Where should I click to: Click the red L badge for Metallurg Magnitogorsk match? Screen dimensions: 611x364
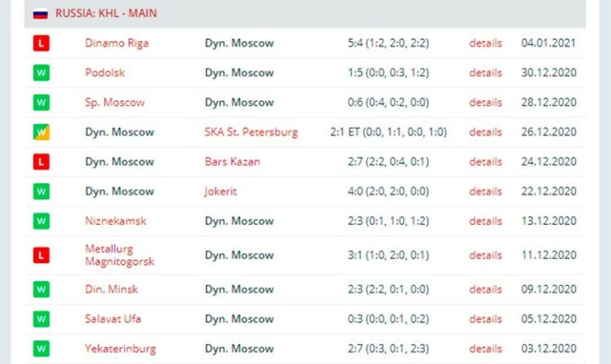point(42,255)
